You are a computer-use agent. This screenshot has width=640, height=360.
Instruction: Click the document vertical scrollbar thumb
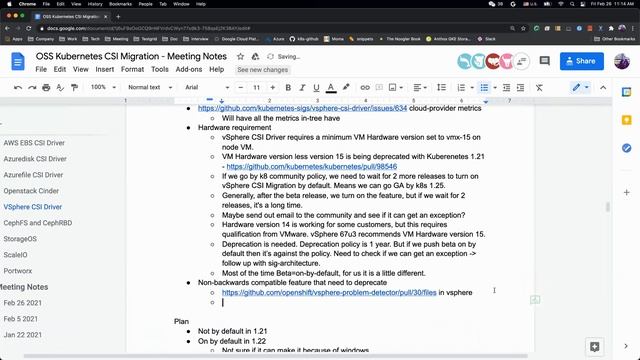(608, 207)
